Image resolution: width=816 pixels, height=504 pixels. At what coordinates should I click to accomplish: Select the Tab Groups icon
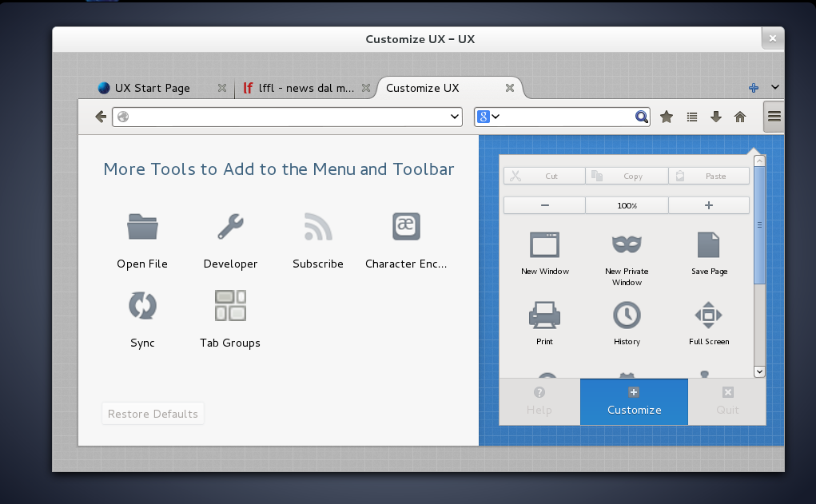click(230, 305)
